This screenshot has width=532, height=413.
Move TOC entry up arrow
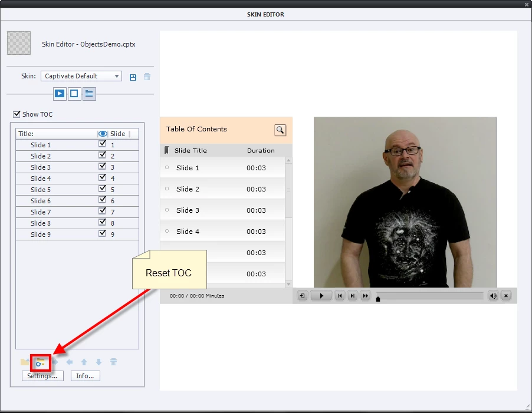coord(84,362)
